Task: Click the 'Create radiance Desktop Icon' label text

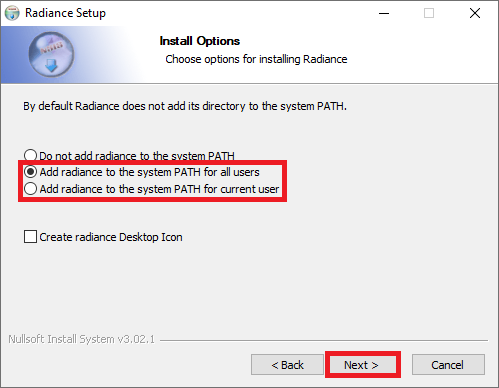Action: tap(111, 237)
